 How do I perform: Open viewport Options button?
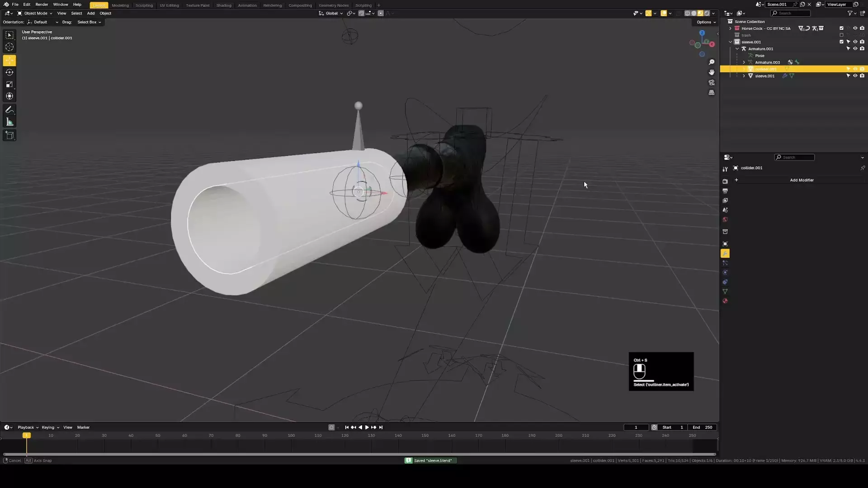[x=706, y=22]
